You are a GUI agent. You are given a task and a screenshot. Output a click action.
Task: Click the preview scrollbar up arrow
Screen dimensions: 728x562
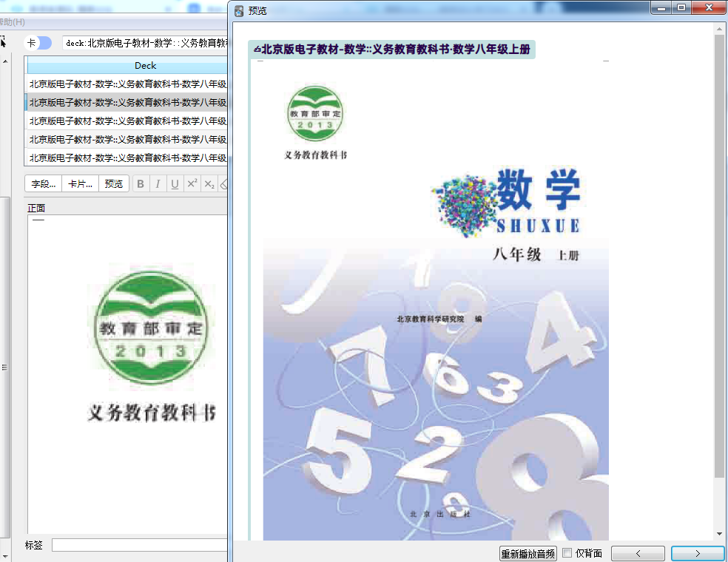[719, 28]
